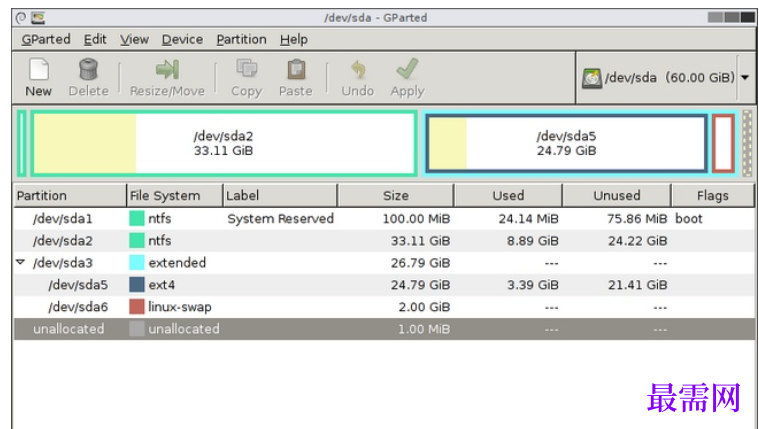Select the /dev/sda6 partition row
Viewport: 759px width, 429px height.
(384, 306)
